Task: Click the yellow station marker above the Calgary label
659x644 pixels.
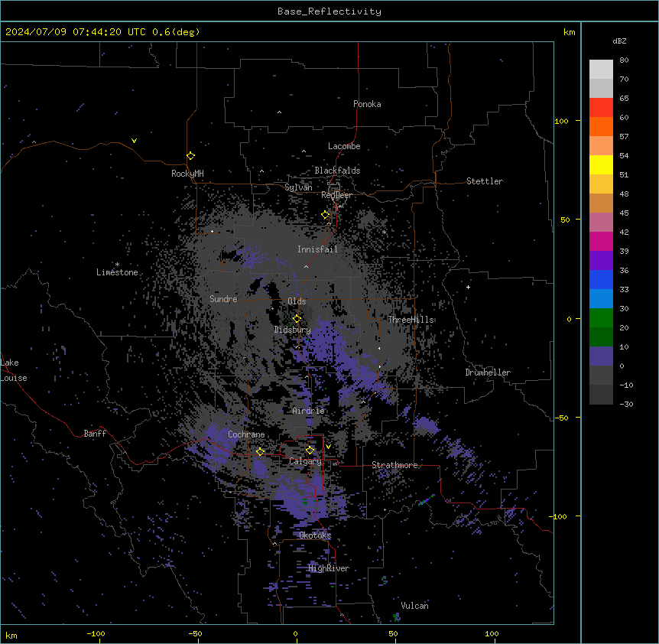Action: point(310,450)
